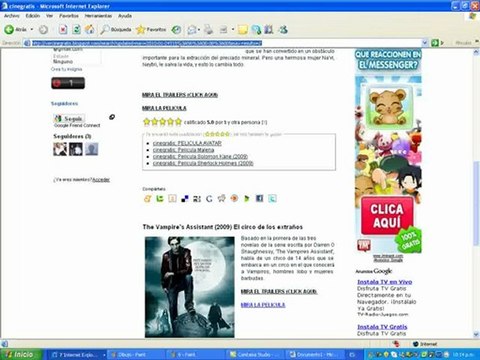Image resolution: width=480 pixels, height=360 pixels.
Task: Click the Acceder link
Action: coord(101,180)
